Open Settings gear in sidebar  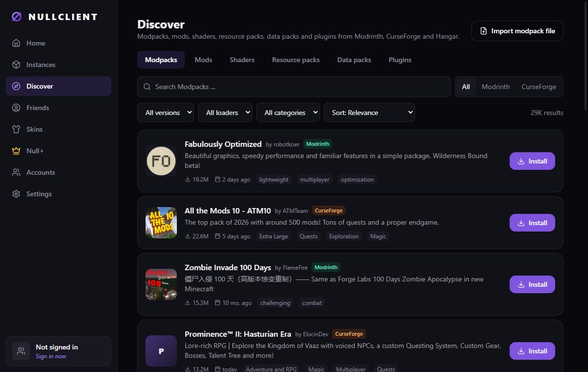16,194
